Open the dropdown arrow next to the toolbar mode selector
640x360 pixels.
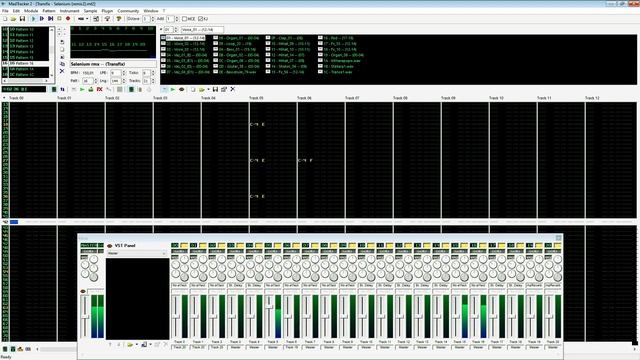point(87,19)
